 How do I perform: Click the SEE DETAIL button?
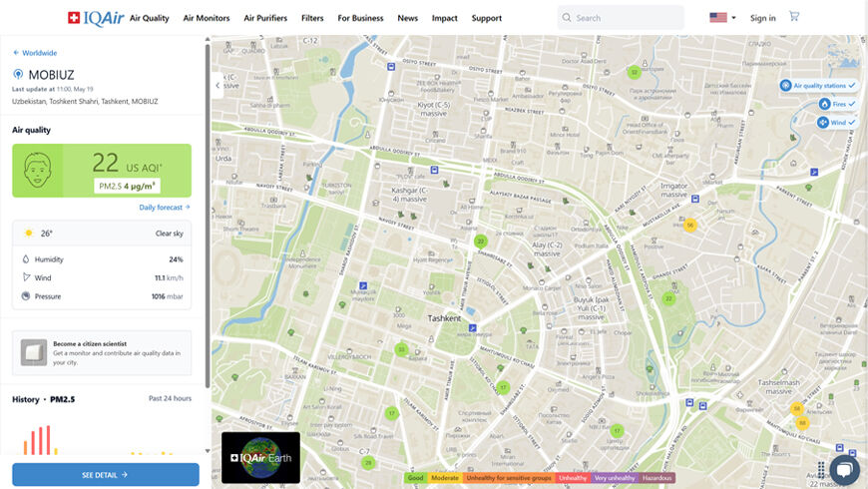coord(105,475)
